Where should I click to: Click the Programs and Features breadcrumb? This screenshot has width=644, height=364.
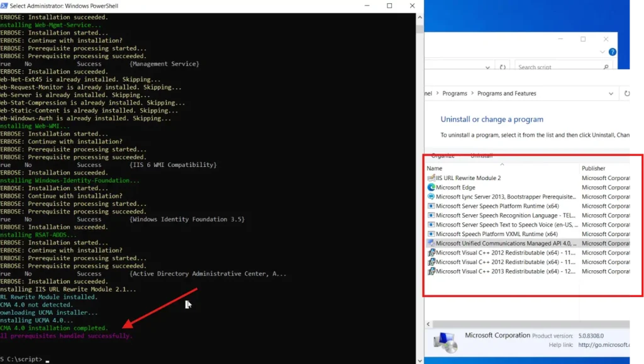(506, 93)
